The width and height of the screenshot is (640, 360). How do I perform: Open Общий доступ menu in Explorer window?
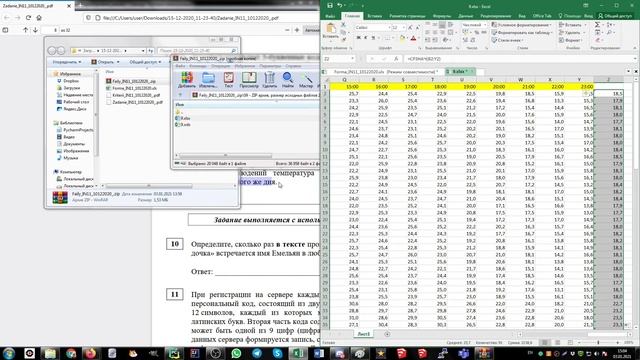[x=145, y=62]
